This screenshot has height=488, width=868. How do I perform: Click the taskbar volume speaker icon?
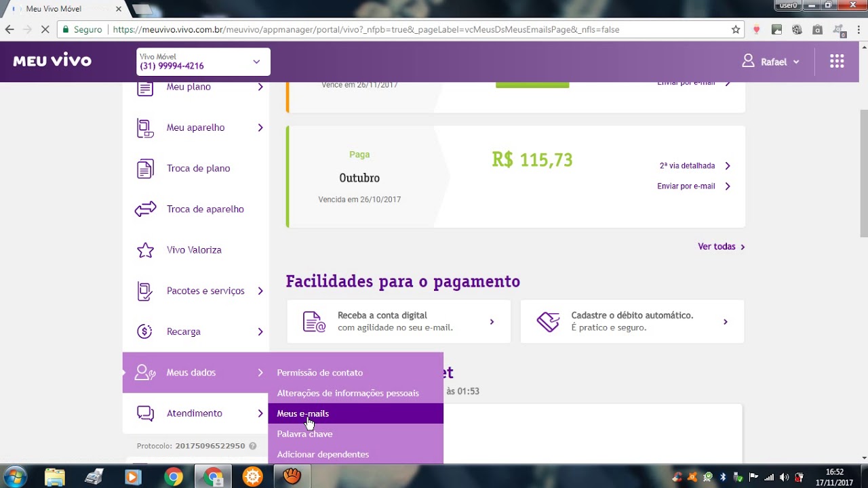pyautogui.click(x=785, y=477)
